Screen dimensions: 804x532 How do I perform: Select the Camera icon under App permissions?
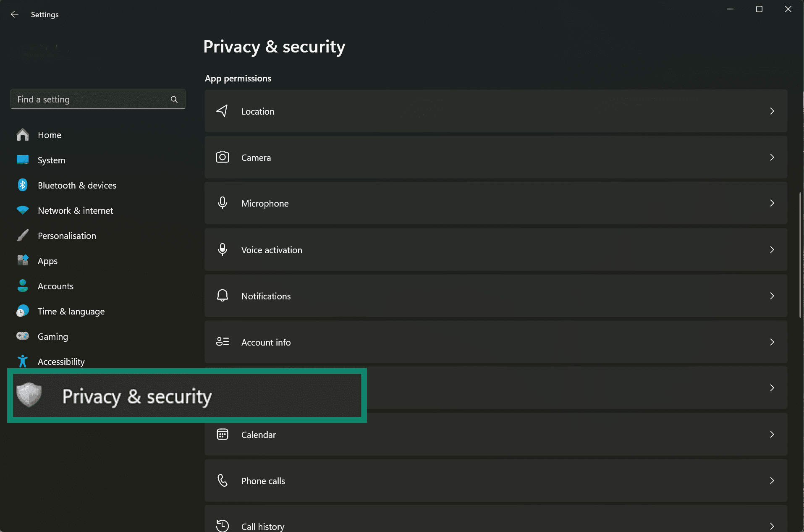coord(222,157)
